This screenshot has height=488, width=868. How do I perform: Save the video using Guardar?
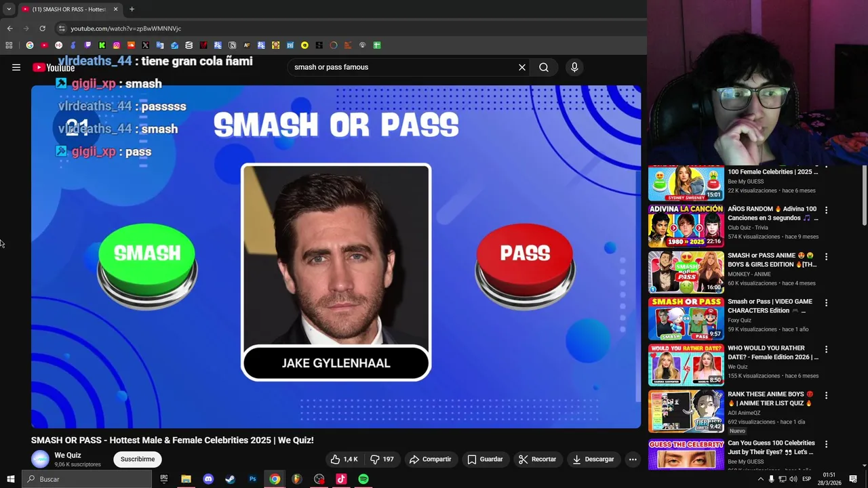pyautogui.click(x=485, y=459)
